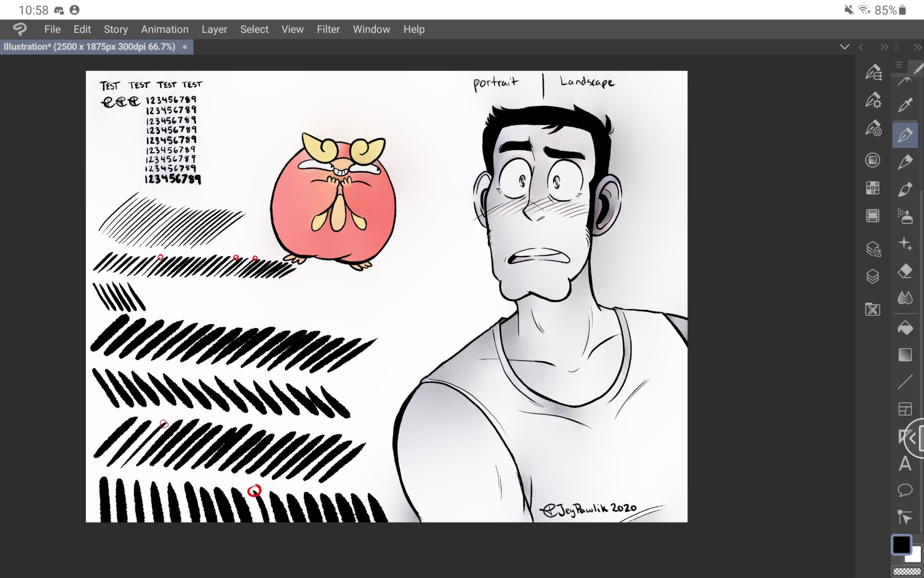Select the Airbrush tool
This screenshot has width=924, height=578.
click(905, 216)
